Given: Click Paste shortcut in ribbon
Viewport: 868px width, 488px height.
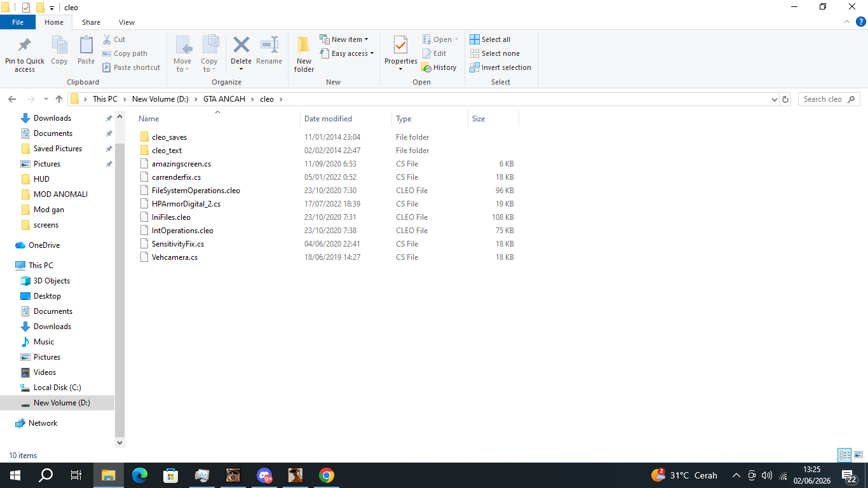Looking at the screenshot, I should pyautogui.click(x=132, y=67).
